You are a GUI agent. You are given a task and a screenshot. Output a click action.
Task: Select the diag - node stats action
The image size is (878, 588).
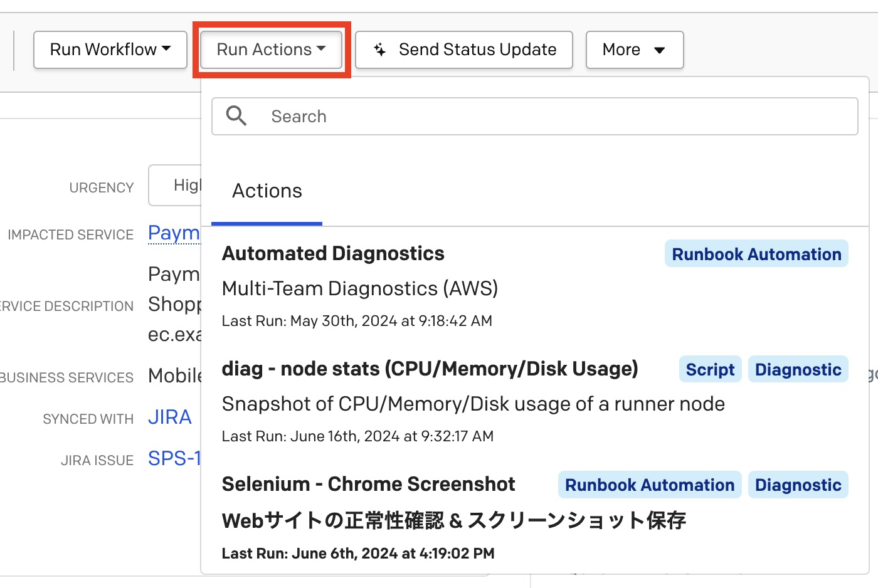(x=430, y=369)
